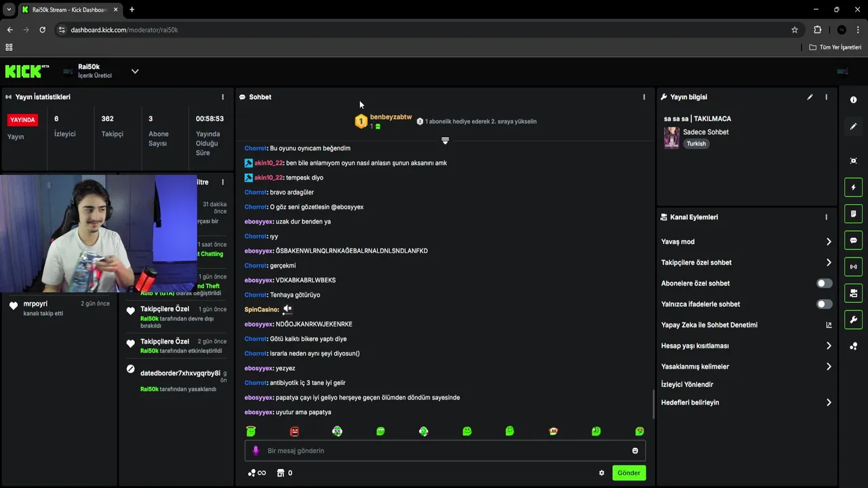Click the Kick logo
Image resolution: width=868 pixels, height=488 pixels.
27,71
